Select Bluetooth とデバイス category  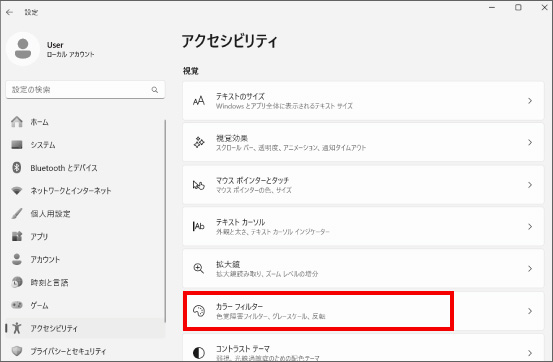85,168
